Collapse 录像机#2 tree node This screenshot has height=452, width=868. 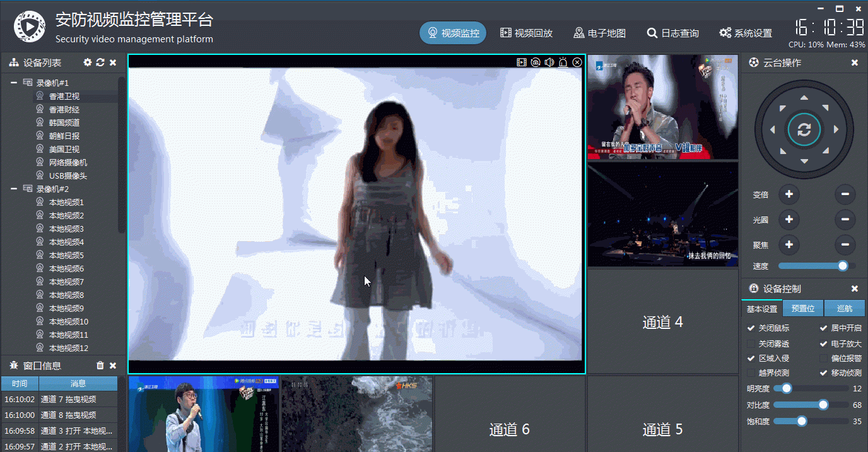(14, 189)
